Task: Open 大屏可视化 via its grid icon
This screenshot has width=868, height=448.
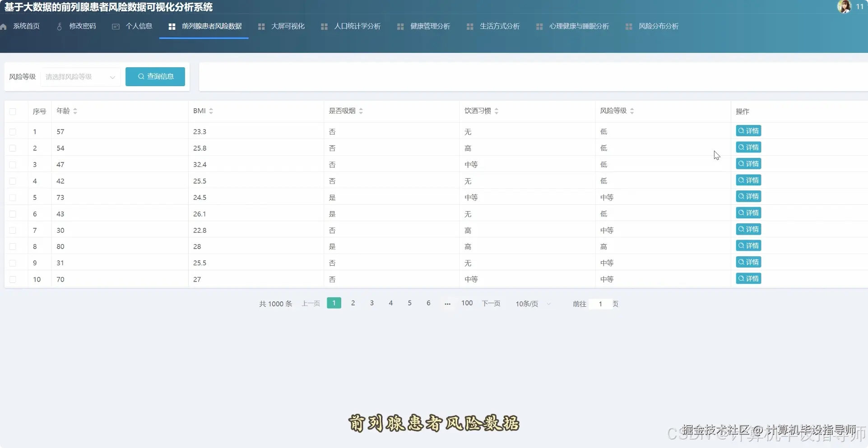Action: [x=261, y=26]
